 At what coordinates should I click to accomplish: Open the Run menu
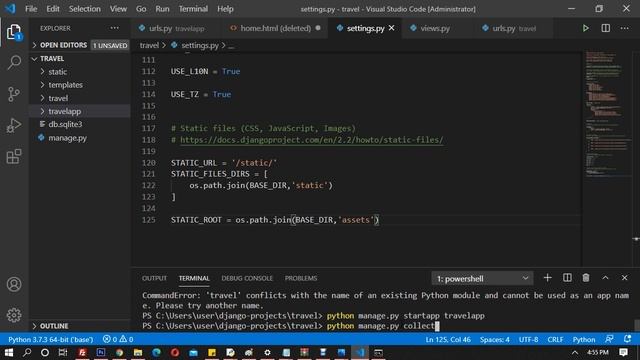(x=162, y=9)
